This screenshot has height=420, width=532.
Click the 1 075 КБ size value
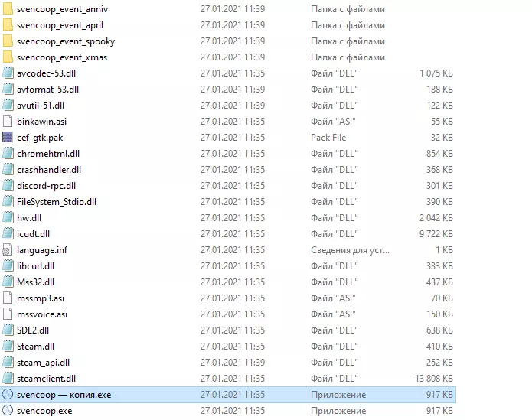click(x=436, y=73)
